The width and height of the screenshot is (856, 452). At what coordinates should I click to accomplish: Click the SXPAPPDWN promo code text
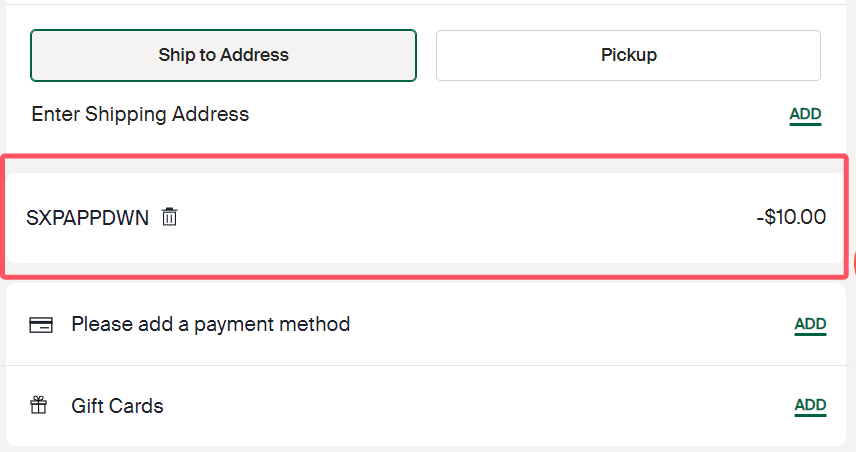tap(88, 217)
